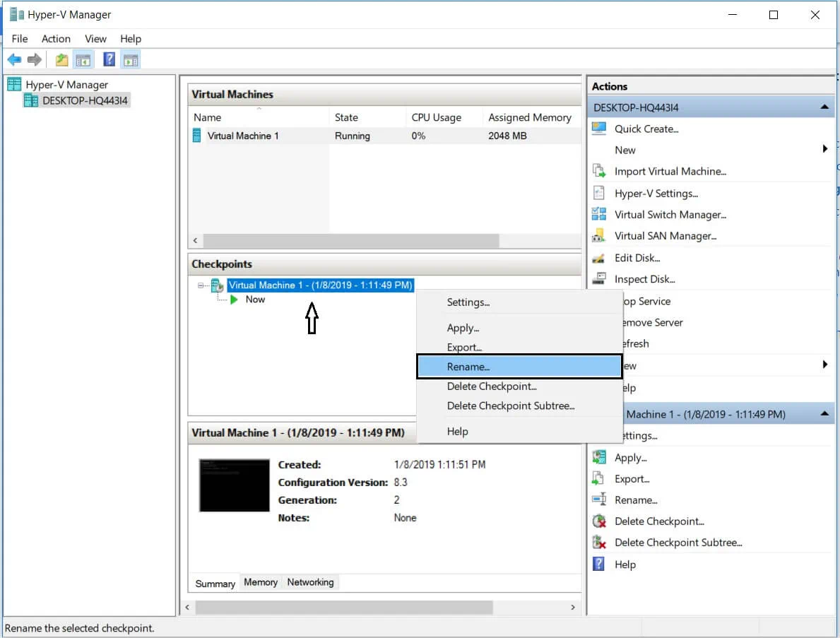Click the Quick Create icon in Actions

point(599,129)
